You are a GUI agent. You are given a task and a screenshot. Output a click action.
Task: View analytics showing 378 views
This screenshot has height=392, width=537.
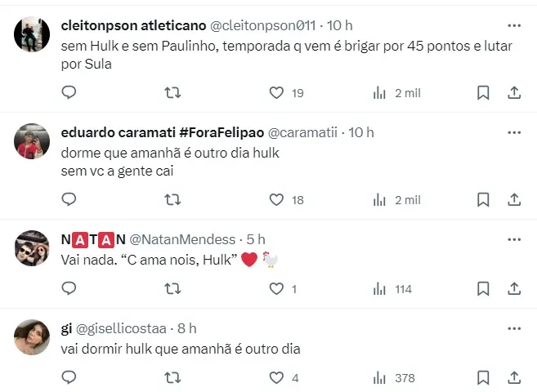click(x=380, y=378)
